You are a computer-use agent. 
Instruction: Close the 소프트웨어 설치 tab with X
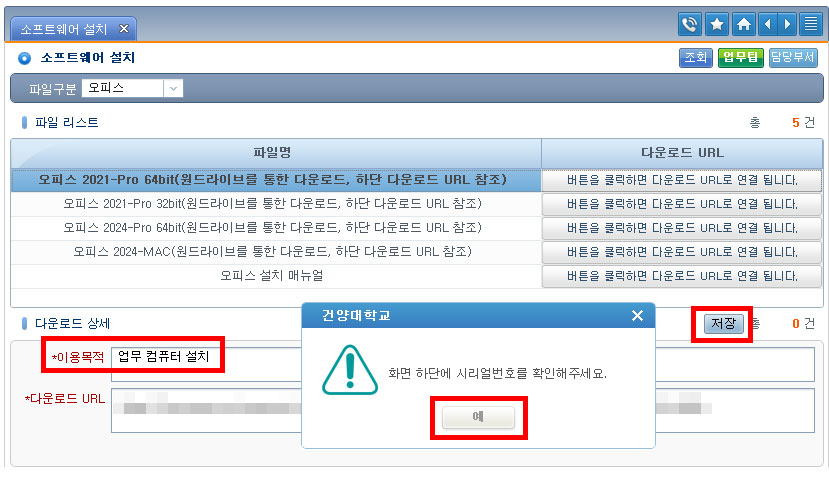click(x=123, y=29)
